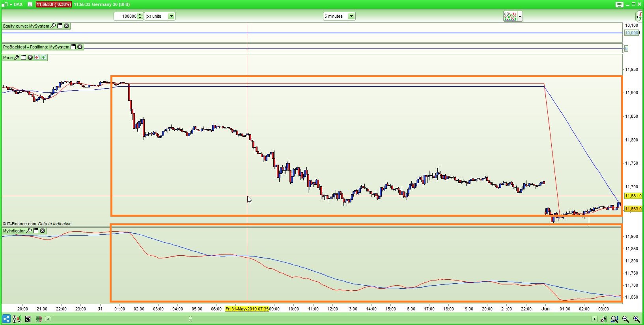Click the chart tools icon near zoom buttons

point(603,319)
